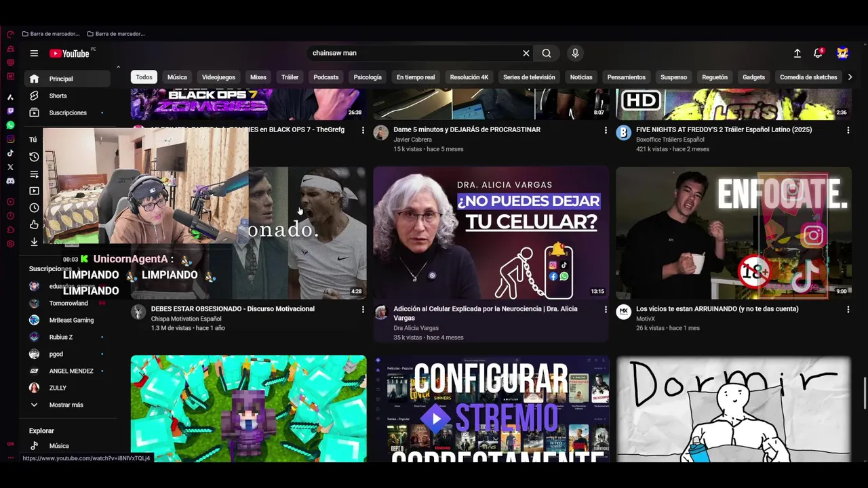Open the YouTube hamburger guide menu
This screenshot has height=488, width=868.
[34, 54]
